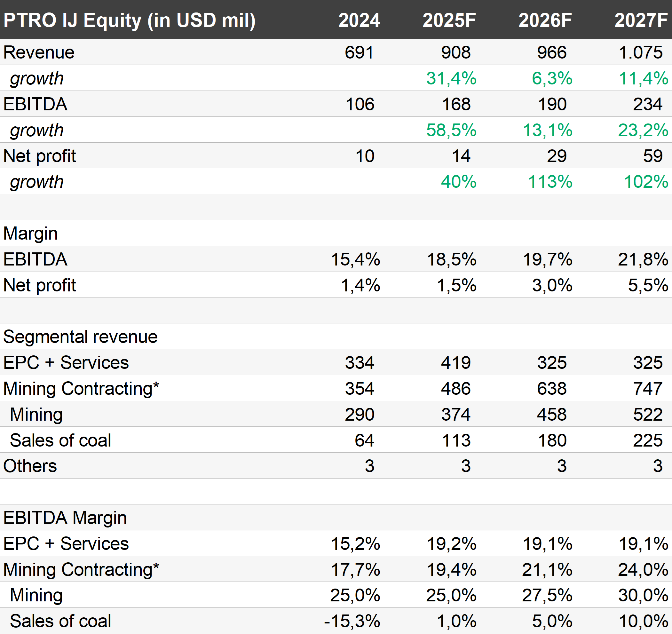Click the PTRO IJ Equity table title
The image size is (672, 634).
click(130, 20)
